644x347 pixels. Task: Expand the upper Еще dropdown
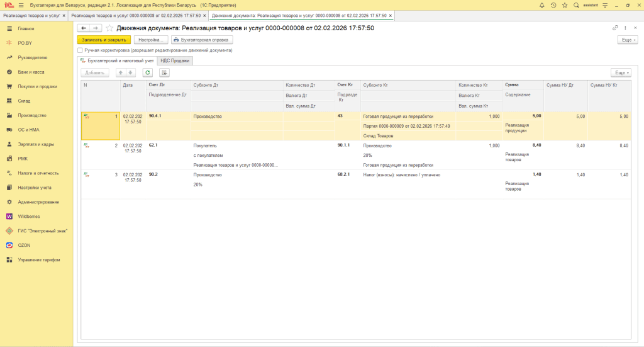click(x=628, y=40)
